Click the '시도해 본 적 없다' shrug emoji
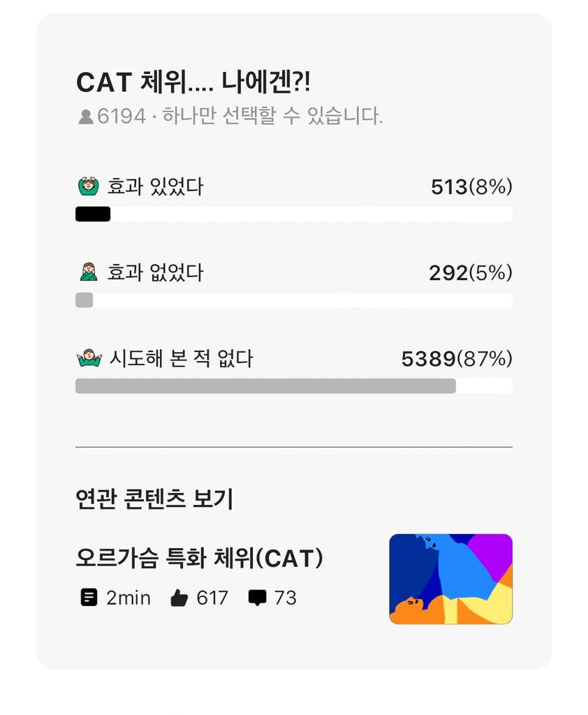 pyautogui.click(x=89, y=358)
